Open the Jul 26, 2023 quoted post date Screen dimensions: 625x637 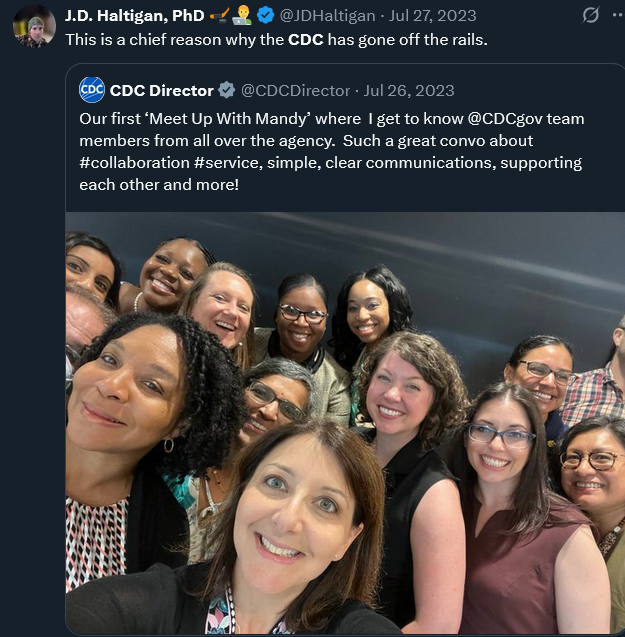pos(409,91)
